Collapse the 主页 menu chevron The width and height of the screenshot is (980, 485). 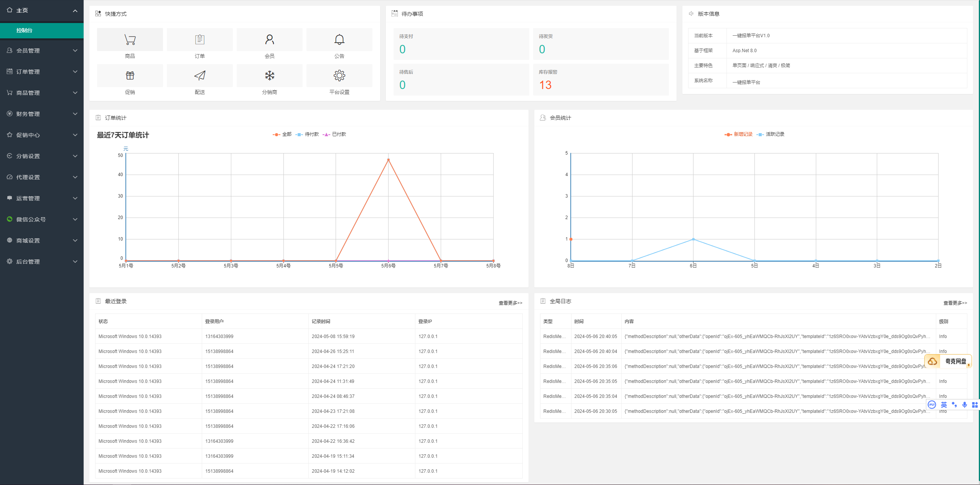coord(75,11)
